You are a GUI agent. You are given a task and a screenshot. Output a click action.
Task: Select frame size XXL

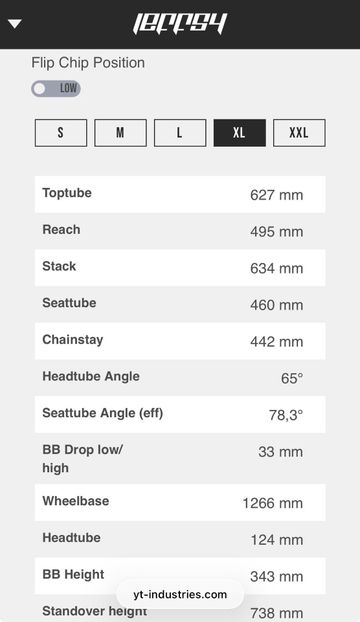click(299, 133)
